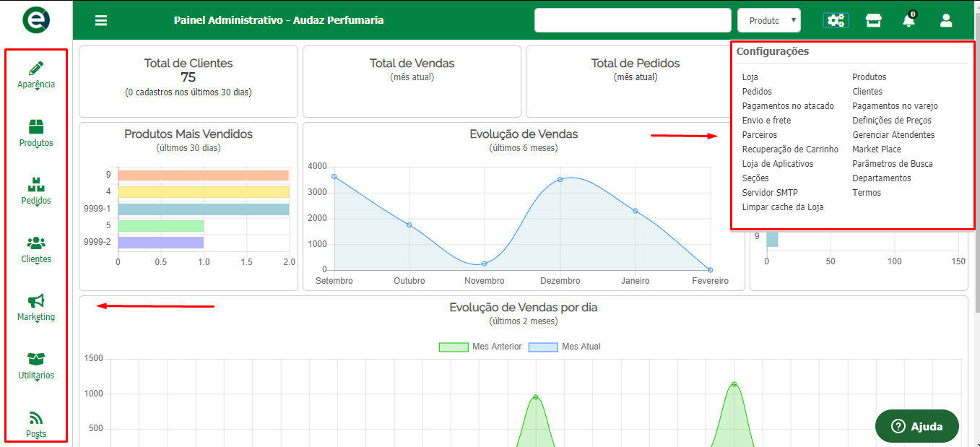Click the green bar for product 5
This screenshot has height=447, width=980.
point(160,226)
